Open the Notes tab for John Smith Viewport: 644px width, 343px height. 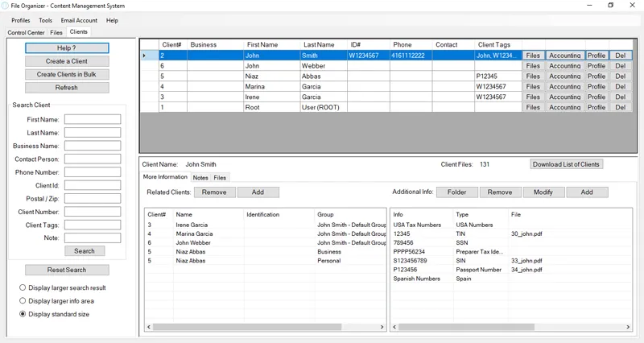point(200,177)
